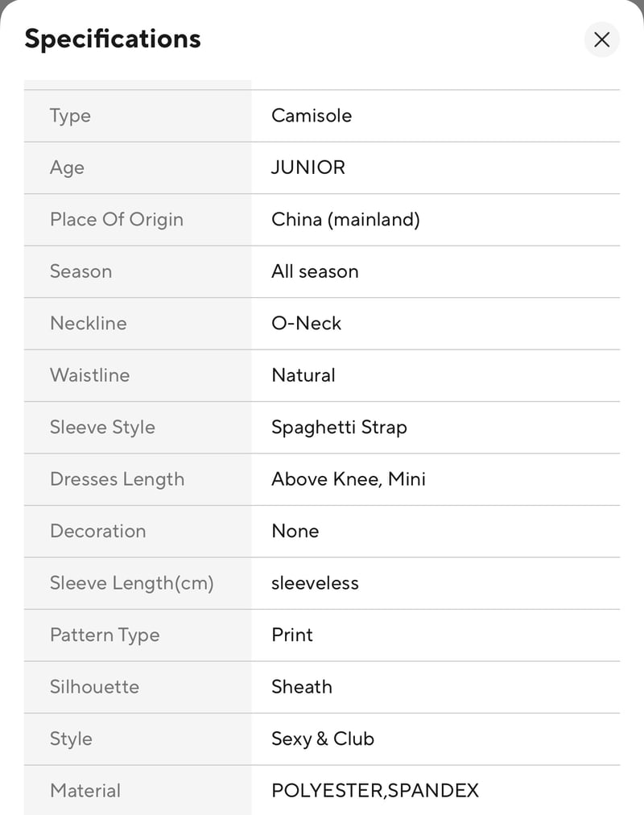The image size is (644, 815).
Task: Select the sleeveless value
Action: [315, 583]
